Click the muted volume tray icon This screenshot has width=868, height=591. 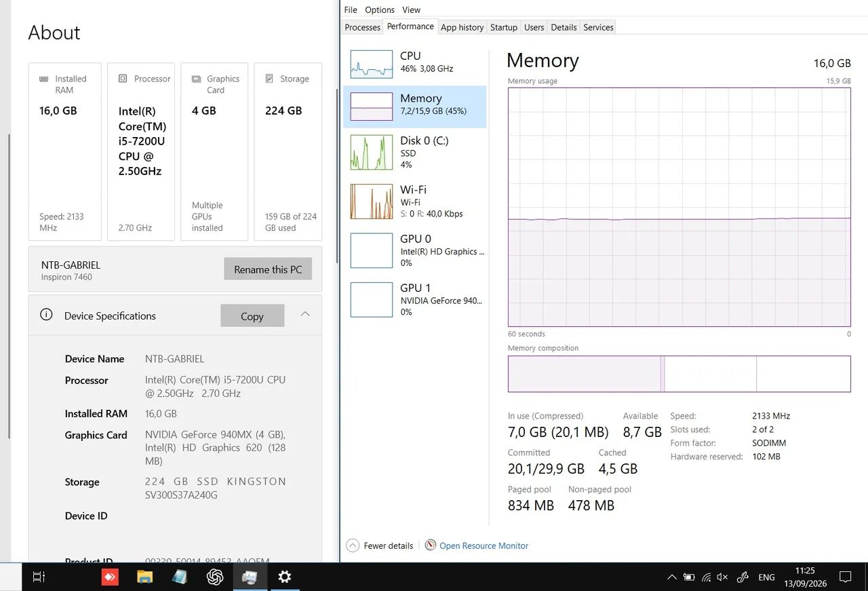coord(722,577)
